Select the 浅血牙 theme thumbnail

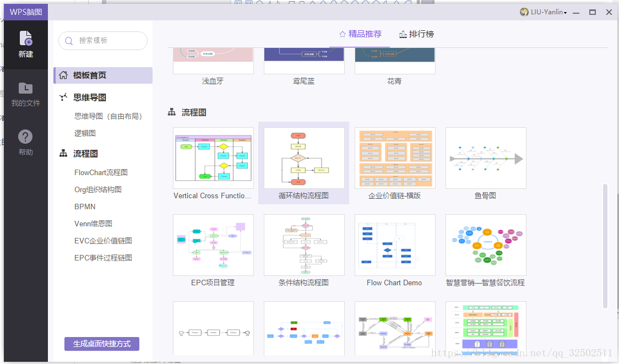[213, 61]
